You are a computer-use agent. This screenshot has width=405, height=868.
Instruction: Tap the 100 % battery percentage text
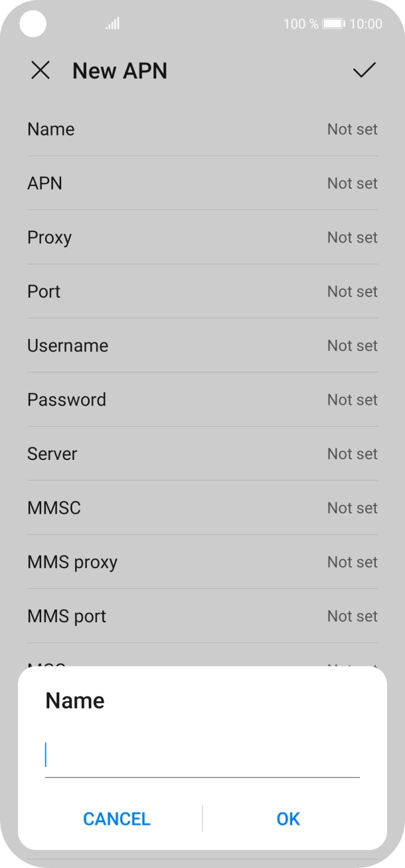coord(299,23)
